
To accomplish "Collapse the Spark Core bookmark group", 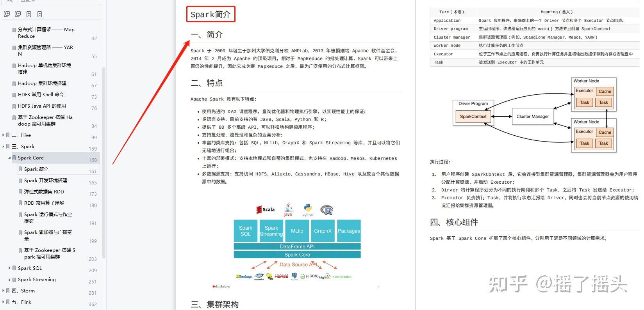I will point(9,158).
